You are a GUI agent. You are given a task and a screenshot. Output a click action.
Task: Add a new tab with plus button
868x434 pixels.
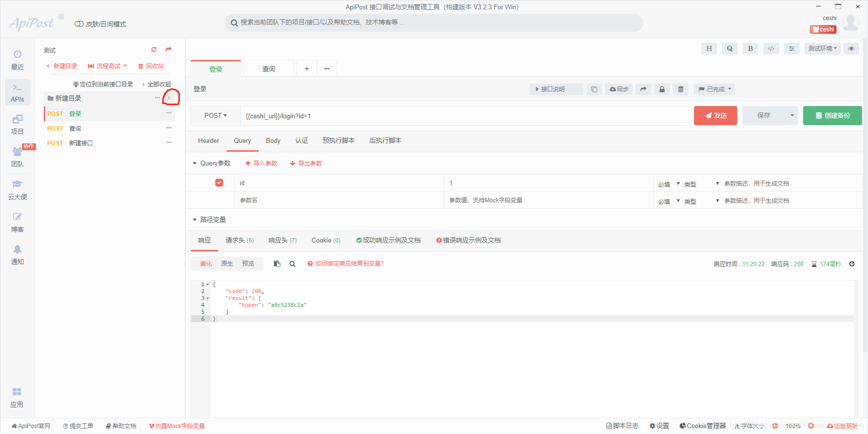pos(306,69)
